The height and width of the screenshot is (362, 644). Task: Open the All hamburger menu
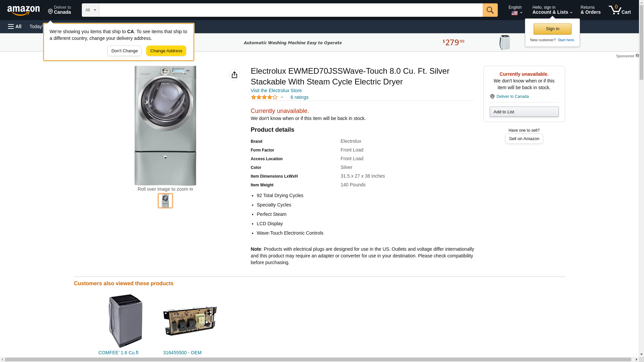coord(15,26)
